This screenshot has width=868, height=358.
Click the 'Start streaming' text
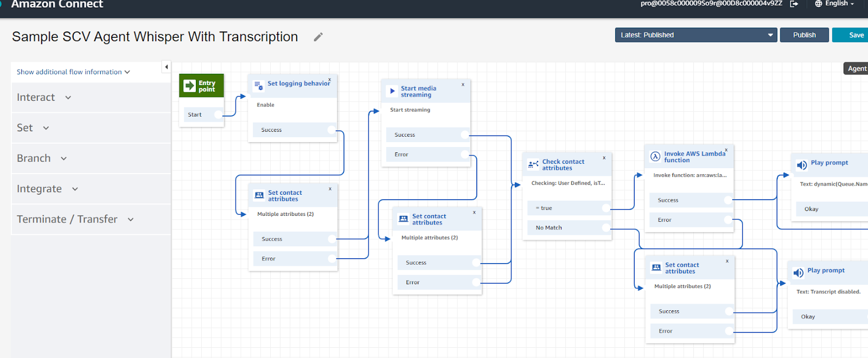coord(410,110)
